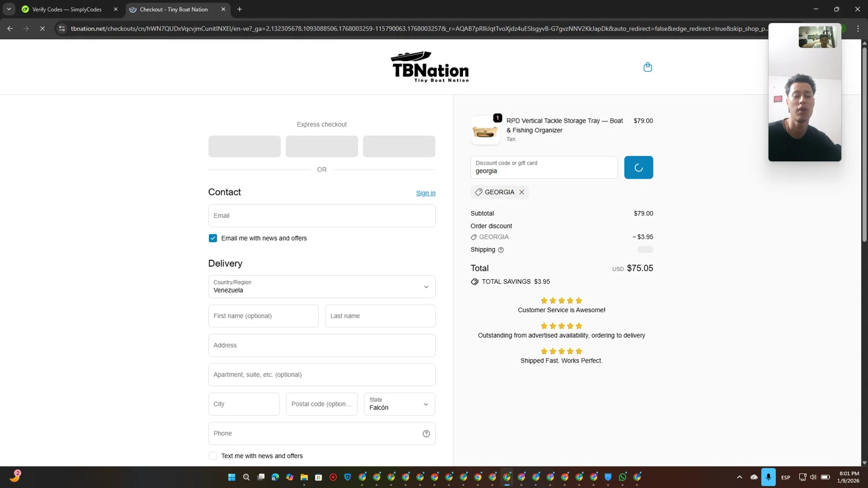The image size is (868, 488).
Task: Click the Address field
Action: pyautogui.click(x=322, y=346)
